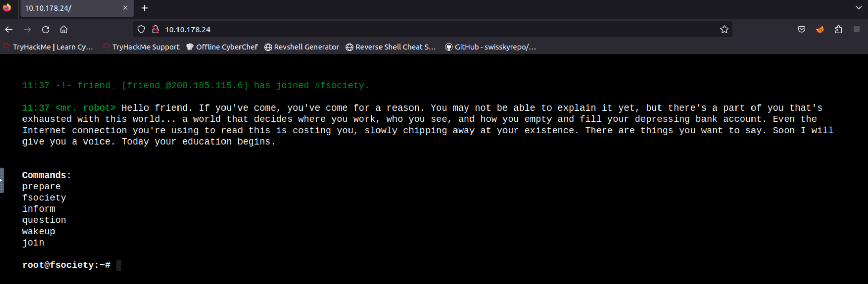This screenshot has height=284, width=868.
Task: Click the 'Commands:' heading
Action: click(47, 175)
